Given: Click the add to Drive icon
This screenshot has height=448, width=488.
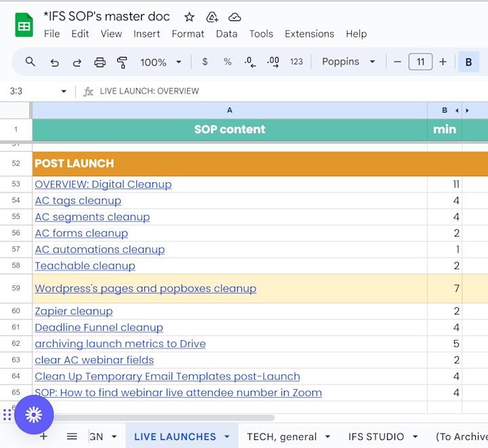Looking at the screenshot, I should point(212,17).
